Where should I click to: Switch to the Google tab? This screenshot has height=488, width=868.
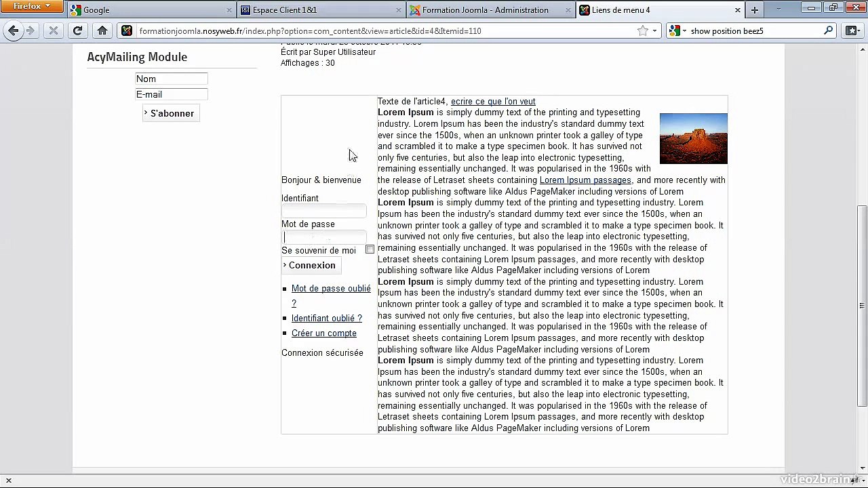tap(152, 10)
